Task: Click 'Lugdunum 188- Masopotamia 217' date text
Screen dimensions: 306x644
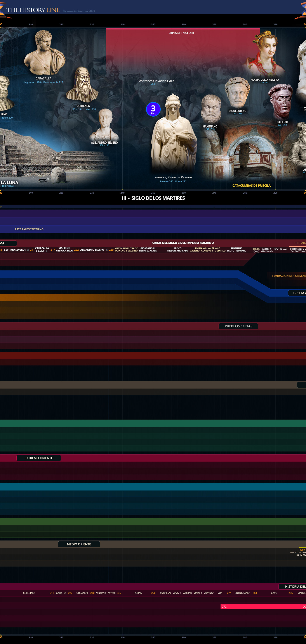Action: point(43,82)
